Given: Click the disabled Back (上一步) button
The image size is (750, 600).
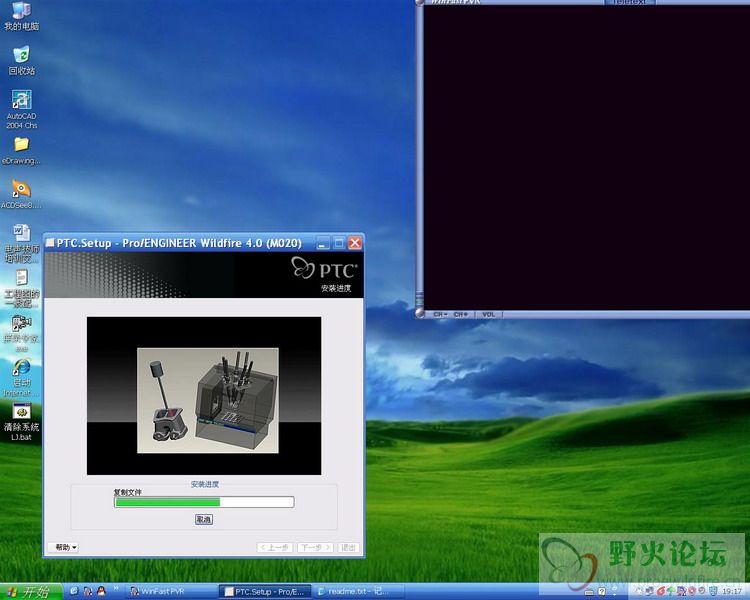Looking at the screenshot, I should pyautogui.click(x=275, y=547).
